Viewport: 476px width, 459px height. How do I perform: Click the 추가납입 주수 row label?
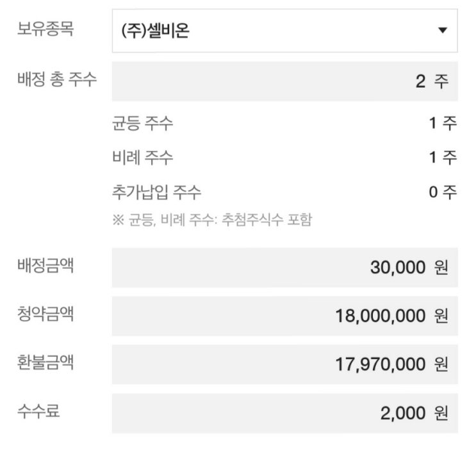157,192
